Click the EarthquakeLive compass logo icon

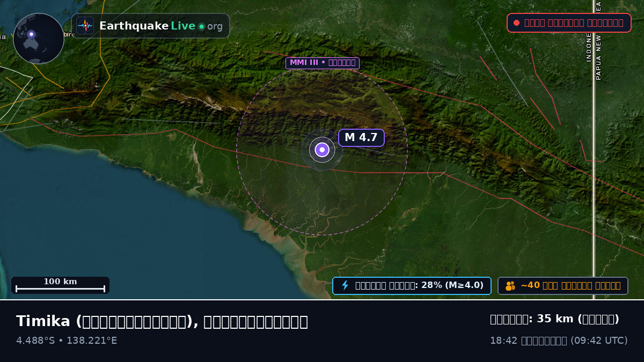point(85,26)
